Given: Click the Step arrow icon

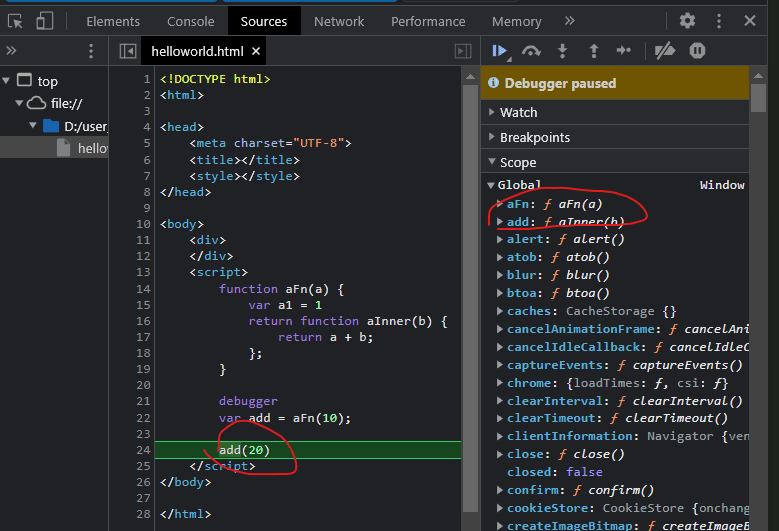Looking at the screenshot, I should (x=623, y=51).
